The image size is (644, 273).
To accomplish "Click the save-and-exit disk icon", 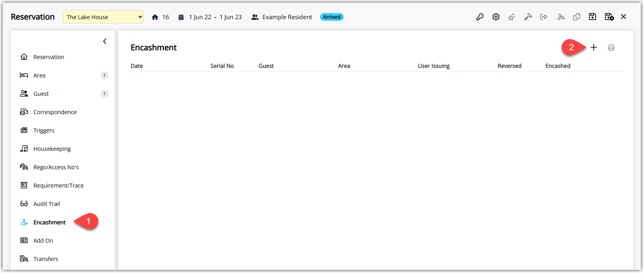I will (609, 17).
